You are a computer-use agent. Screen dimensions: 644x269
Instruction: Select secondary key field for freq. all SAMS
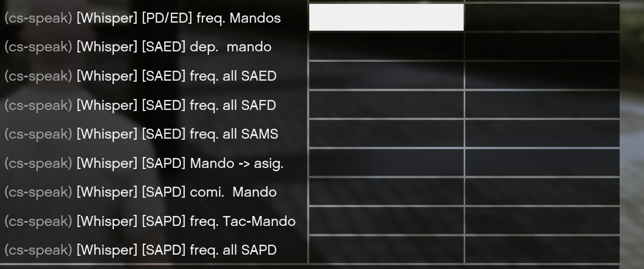pos(542,134)
